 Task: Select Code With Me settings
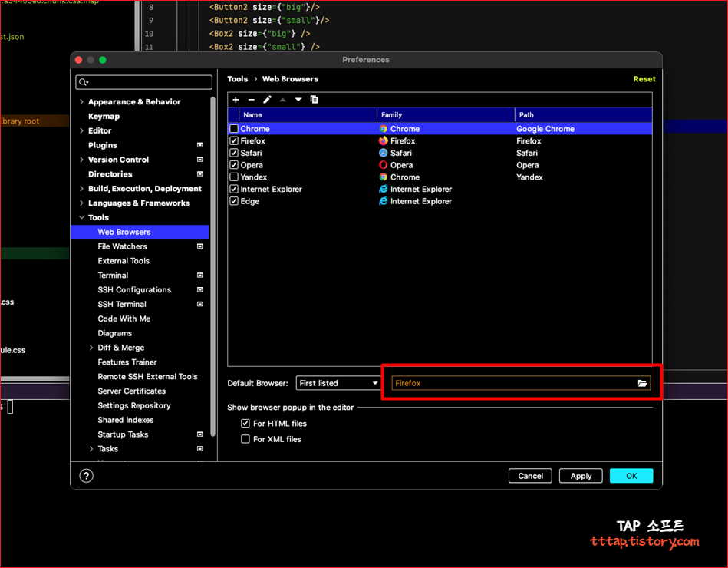pyautogui.click(x=124, y=319)
